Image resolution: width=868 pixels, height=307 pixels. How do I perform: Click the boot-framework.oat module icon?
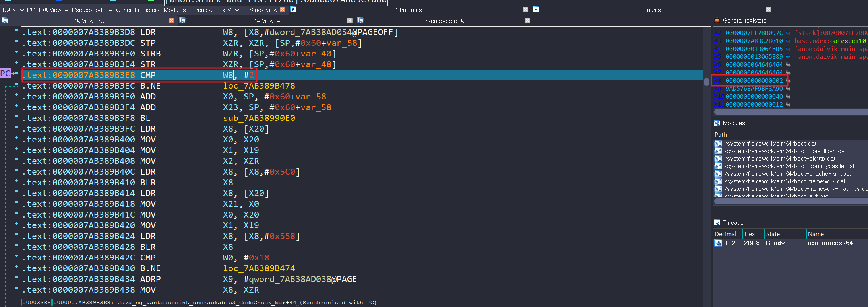tap(718, 181)
